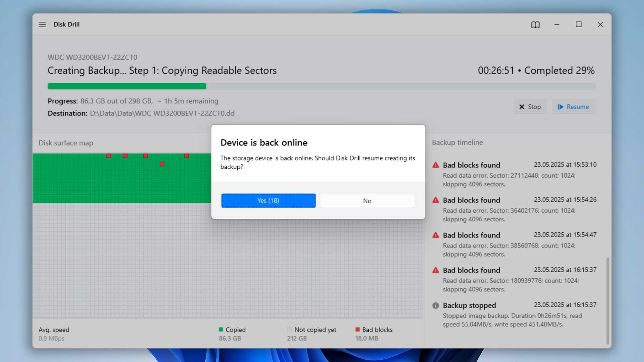The image size is (644, 362).
Task: Stop the backup with the Stop button
Action: point(530,107)
